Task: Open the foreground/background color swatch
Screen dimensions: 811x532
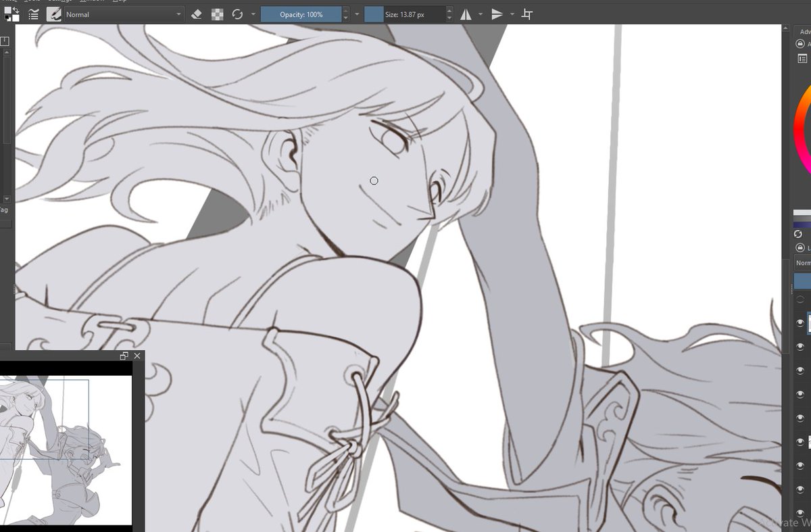Action: pos(11,14)
